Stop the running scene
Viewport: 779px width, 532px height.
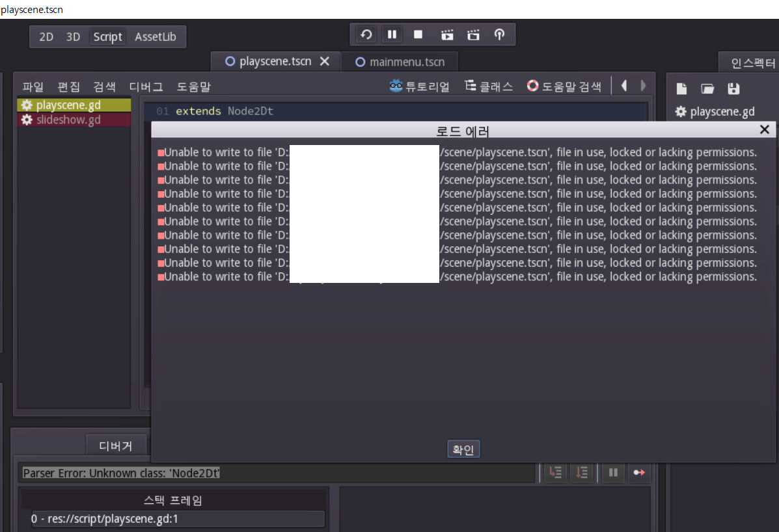coord(418,34)
